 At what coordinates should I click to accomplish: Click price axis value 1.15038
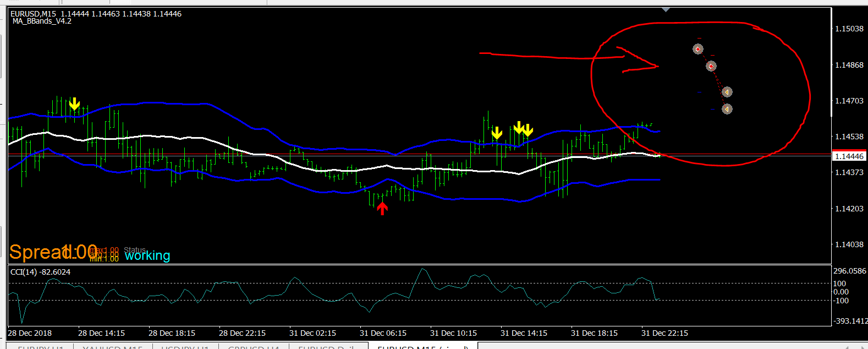[849, 29]
